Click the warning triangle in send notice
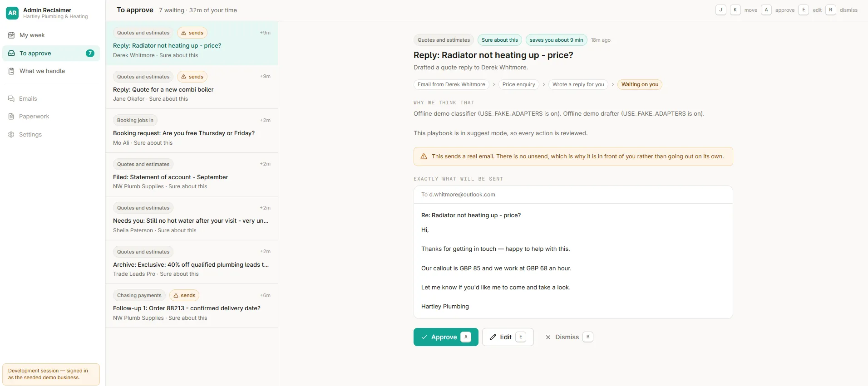The width and height of the screenshot is (868, 386). tap(424, 156)
